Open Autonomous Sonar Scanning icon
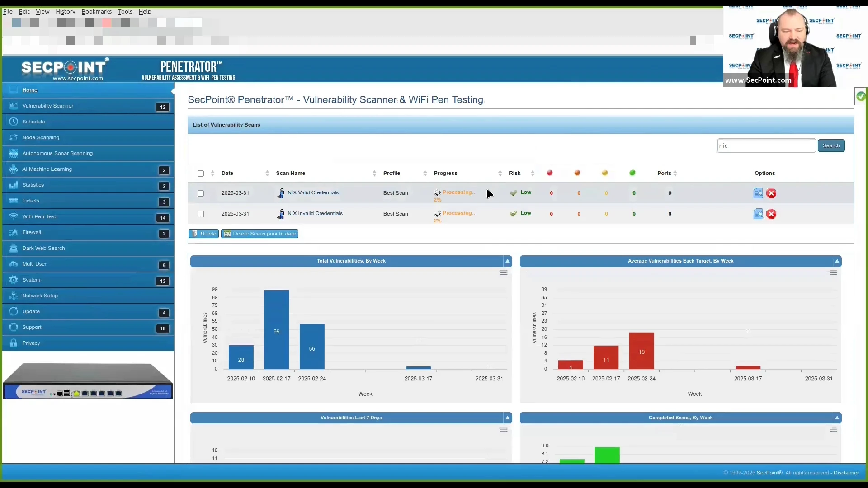The width and height of the screenshot is (868, 488). 14,153
